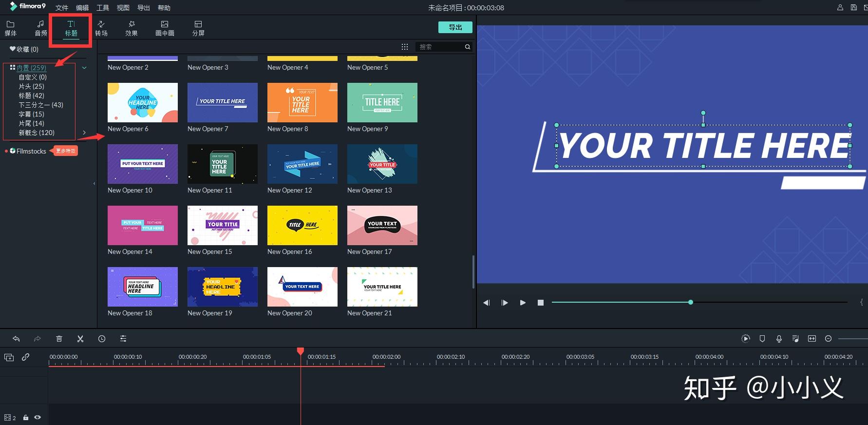Click the search magnifier icon

(x=468, y=47)
